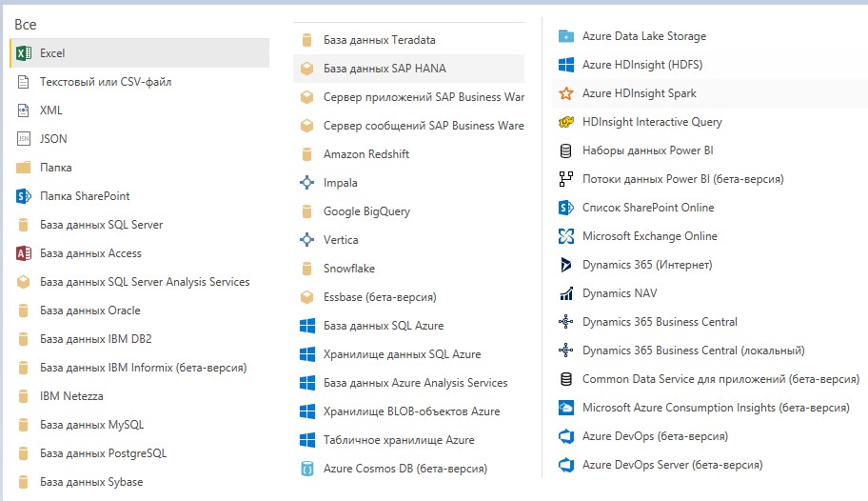Select the Все category heading
The width and height of the screenshot is (868, 501).
point(26,25)
